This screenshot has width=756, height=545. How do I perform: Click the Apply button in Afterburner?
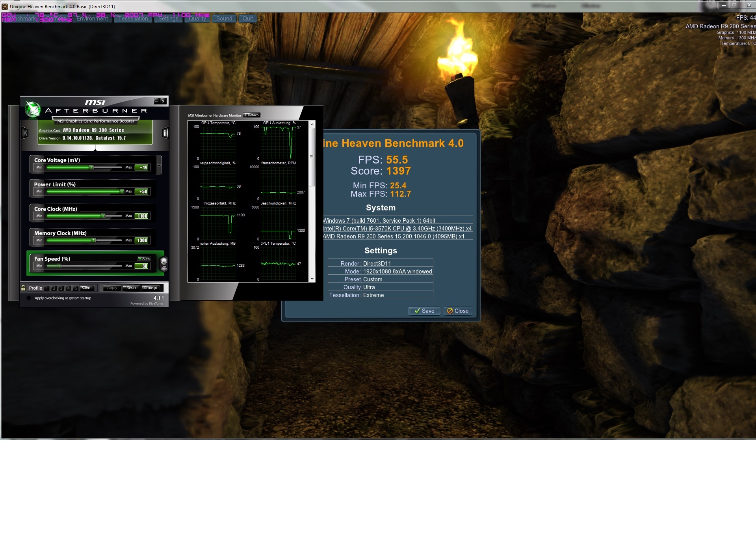pos(112,288)
